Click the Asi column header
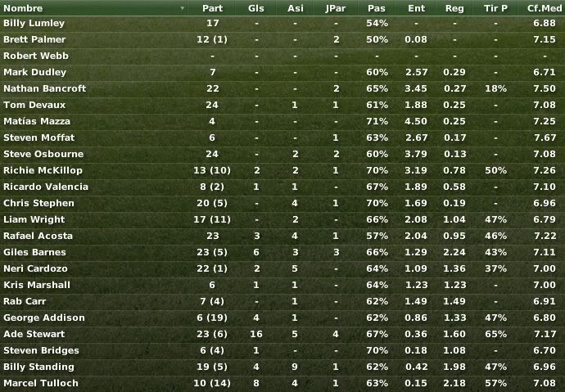The height and width of the screenshot is (392, 565). pyautogui.click(x=295, y=8)
